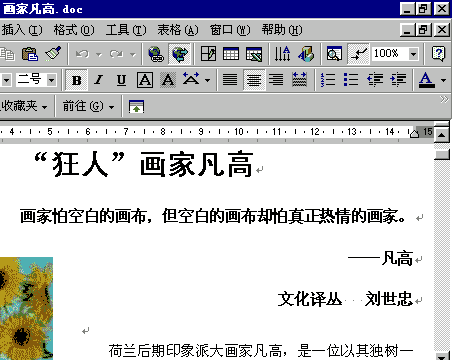Open the Undo history dropdown arrow
The image size is (452, 360).
[x=99, y=54]
